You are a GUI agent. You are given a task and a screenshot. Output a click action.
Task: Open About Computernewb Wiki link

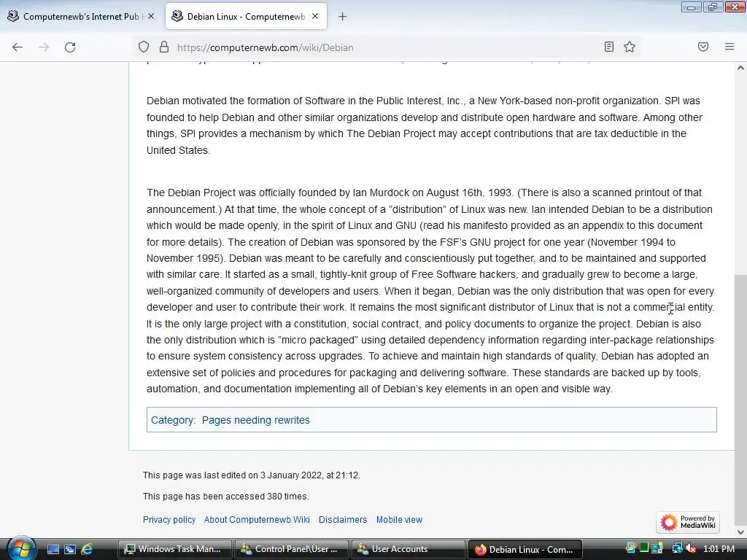click(257, 519)
